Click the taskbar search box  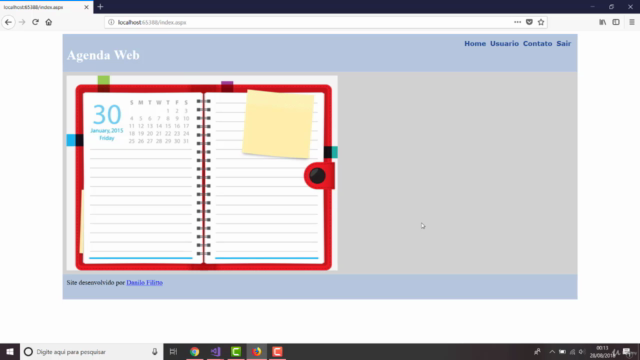[91, 351]
